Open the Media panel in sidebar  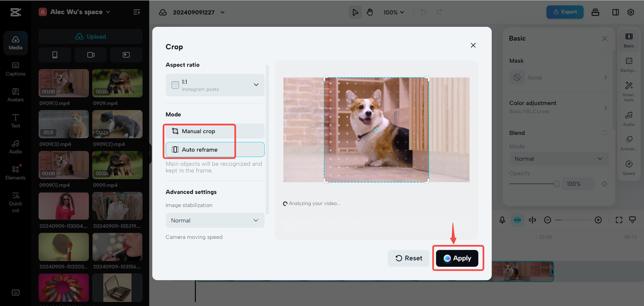(x=16, y=43)
